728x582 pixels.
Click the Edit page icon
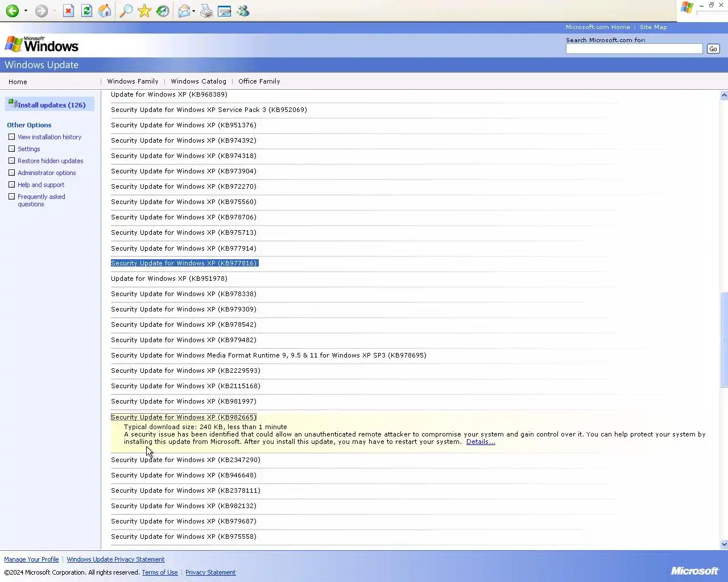[x=225, y=11]
